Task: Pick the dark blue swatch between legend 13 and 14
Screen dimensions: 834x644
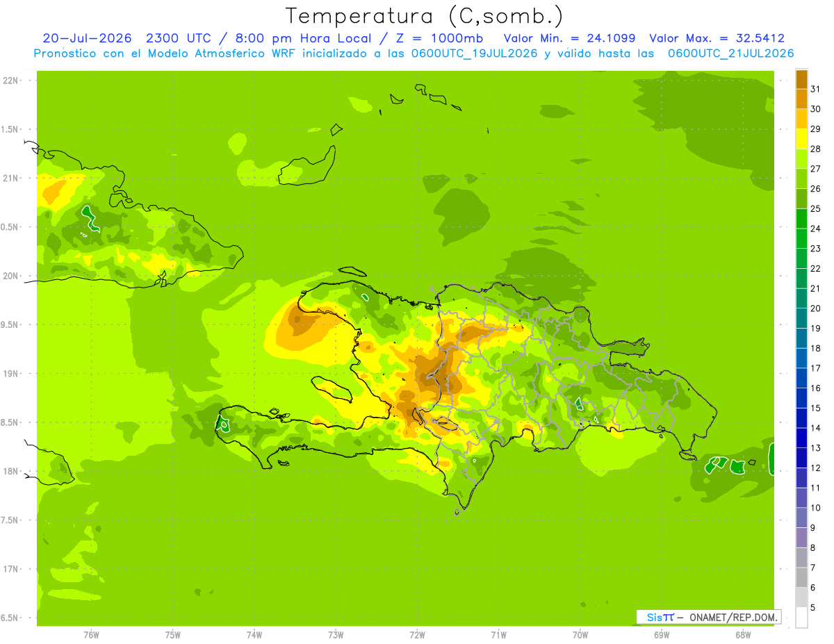Action: tap(801, 438)
